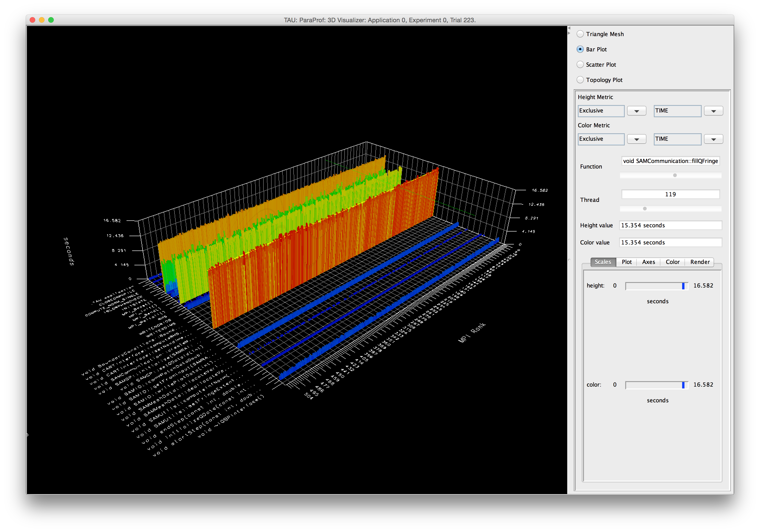Select the Triangle Mesh radio button
760x532 pixels.
(x=580, y=34)
